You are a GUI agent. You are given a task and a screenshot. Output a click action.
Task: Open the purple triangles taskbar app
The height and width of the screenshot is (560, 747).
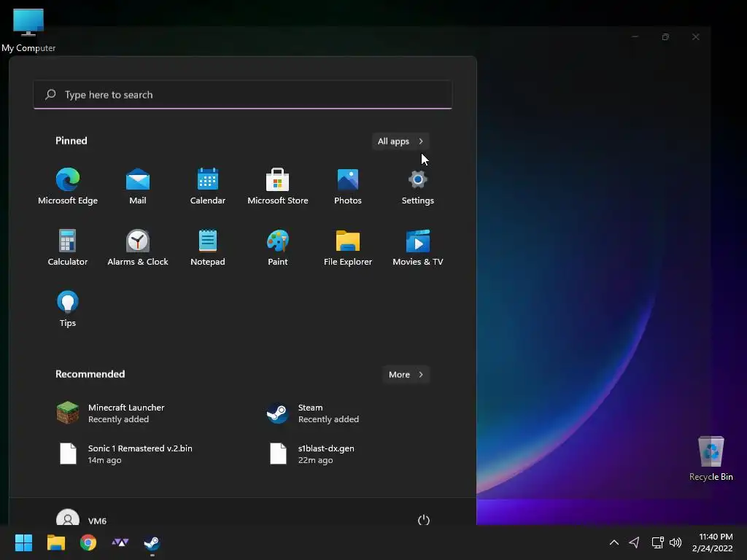pos(120,542)
